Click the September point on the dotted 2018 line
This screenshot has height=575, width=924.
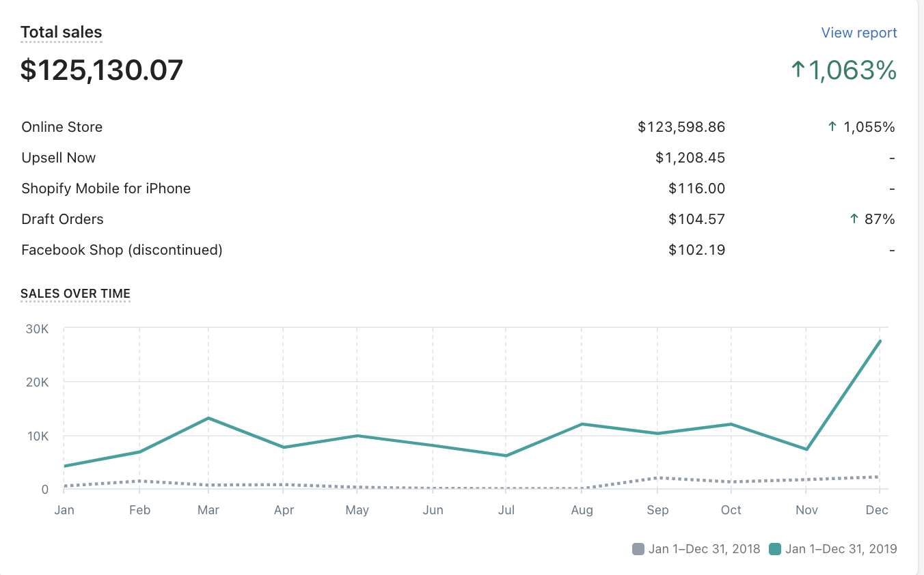point(657,478)
